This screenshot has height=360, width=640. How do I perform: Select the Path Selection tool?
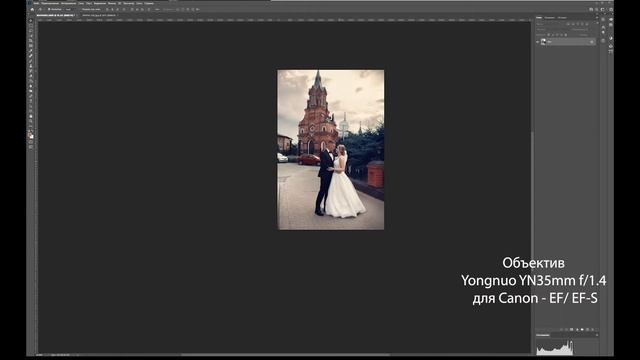pyautogui.click(x=31, y=106)
